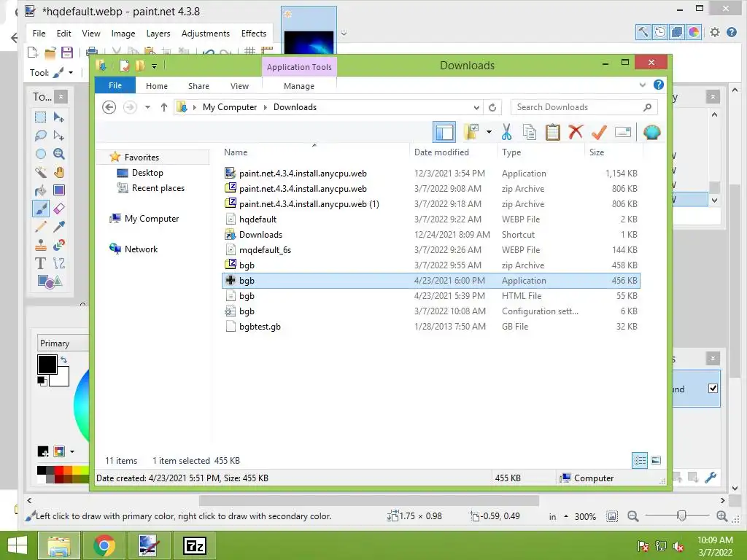The image size is (747, 560).
Task: Open the paint.net image list dropdown
Action: 344,34
